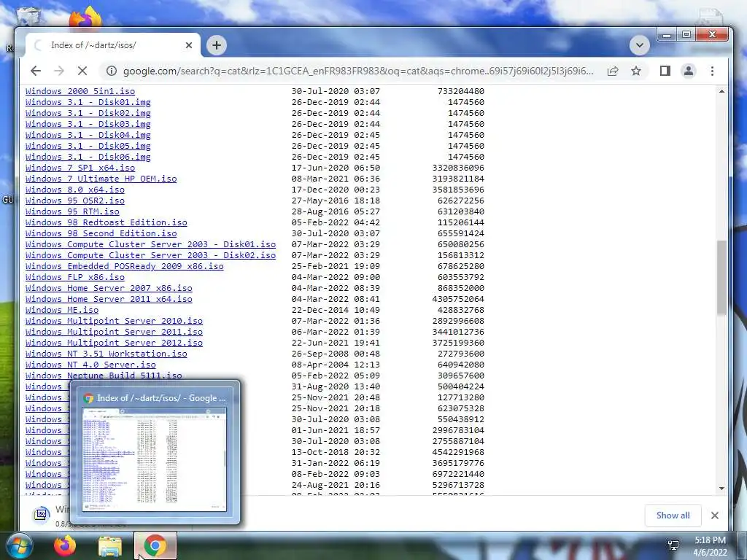Open Compute Cluster Server 2003 Disk02.iso
This screenshot has height=560, width=747.
(x=150, y=255)
